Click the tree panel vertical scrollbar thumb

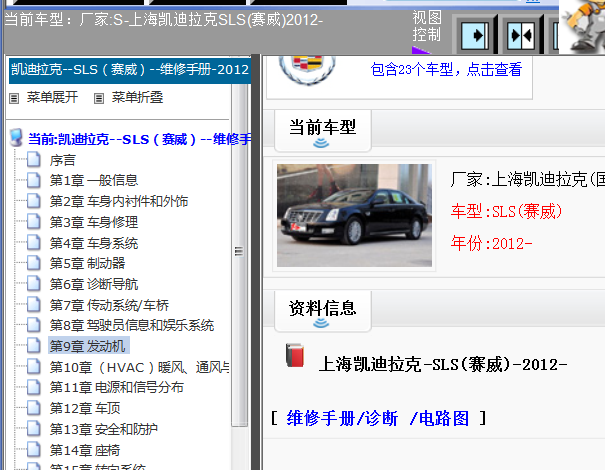239,252
